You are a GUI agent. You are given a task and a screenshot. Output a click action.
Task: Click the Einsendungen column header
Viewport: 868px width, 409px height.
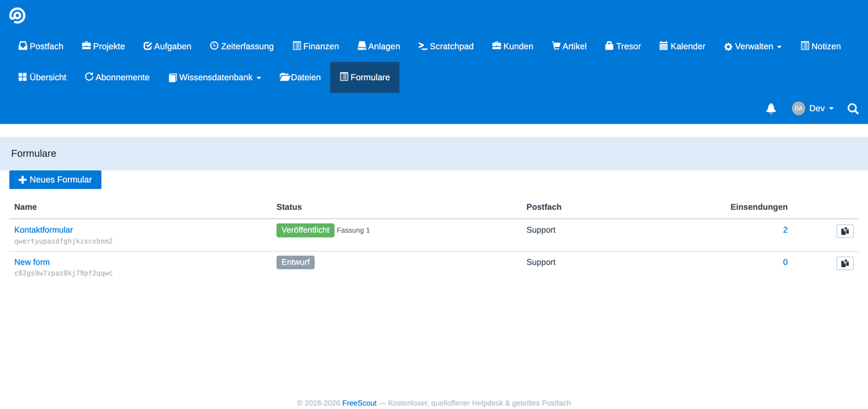pyautogui.click(x=759, y=207)
